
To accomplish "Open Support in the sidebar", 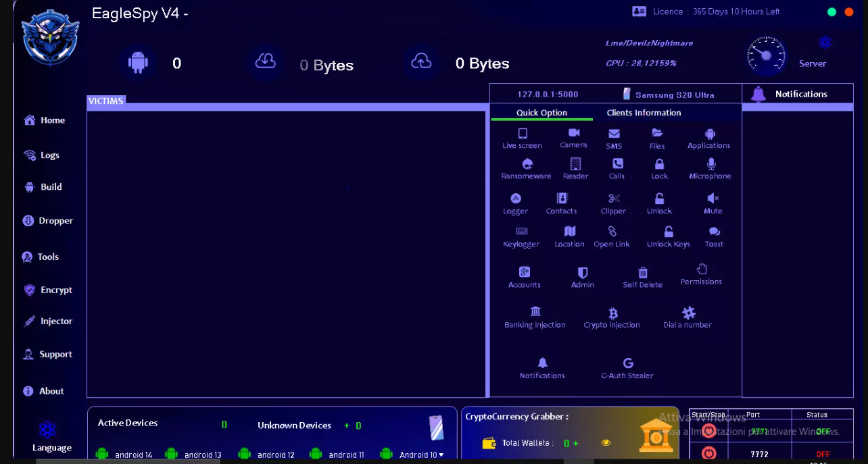I will pyautogui.click(x=47, y=354).
